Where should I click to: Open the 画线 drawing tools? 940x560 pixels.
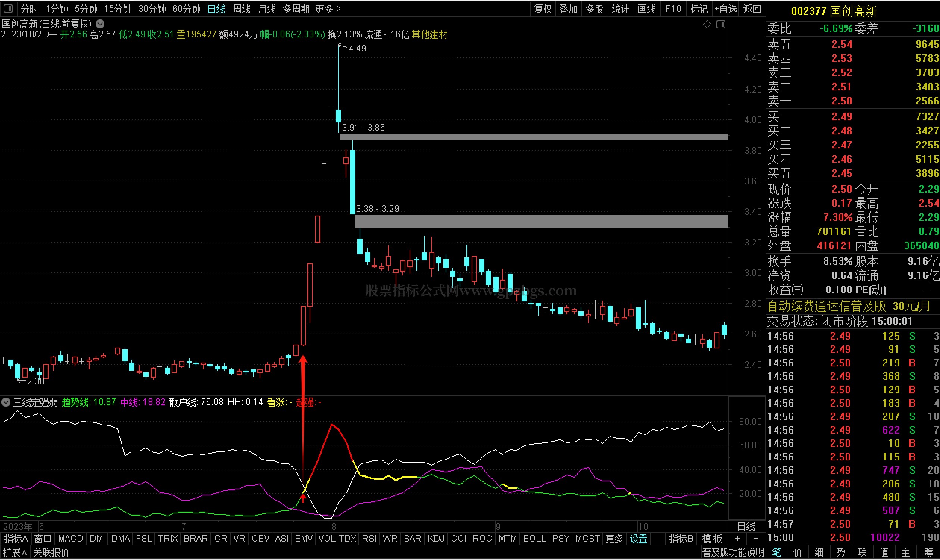coord(646,9)
